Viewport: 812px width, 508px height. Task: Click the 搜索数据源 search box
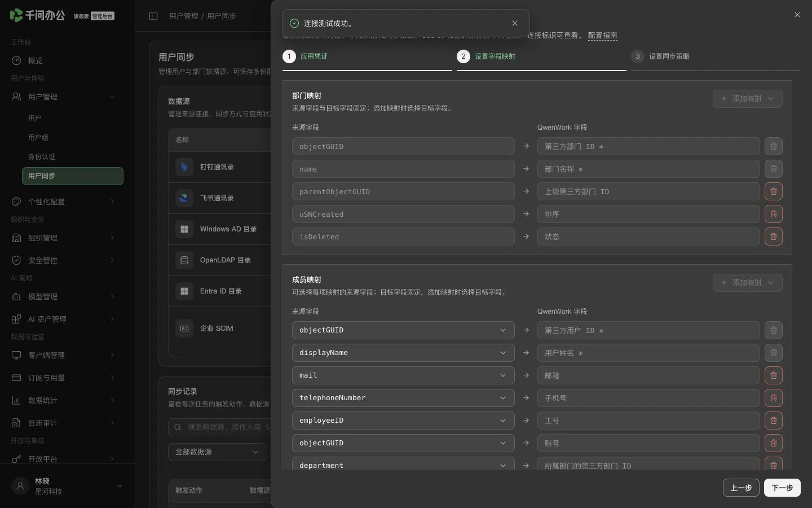[220, 427]
